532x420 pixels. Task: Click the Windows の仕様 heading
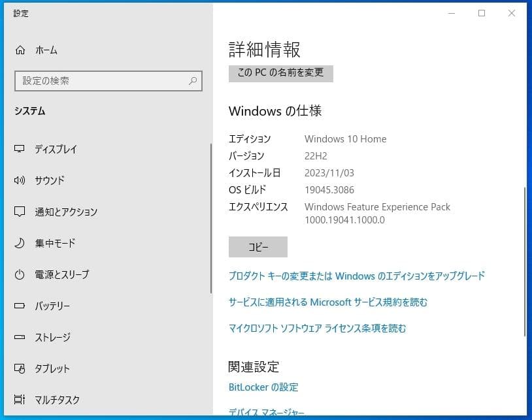pyautogui.click(x=275, y=111)
